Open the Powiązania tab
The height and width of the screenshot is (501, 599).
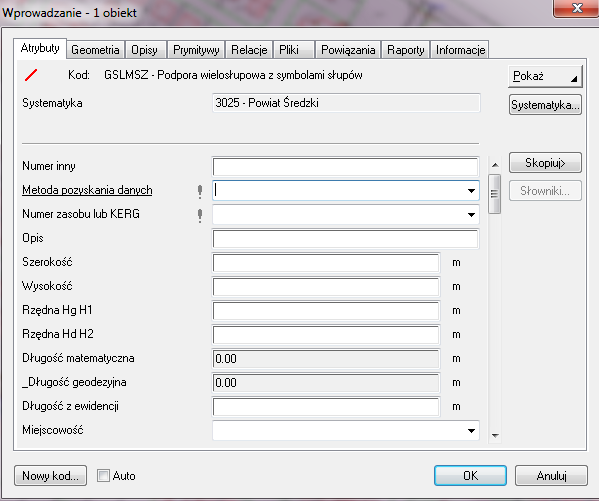348,50
